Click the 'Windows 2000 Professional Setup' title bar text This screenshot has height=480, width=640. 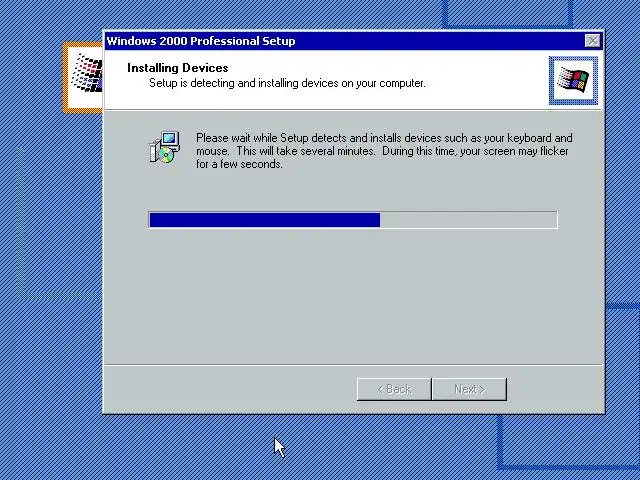pos(201,41)
